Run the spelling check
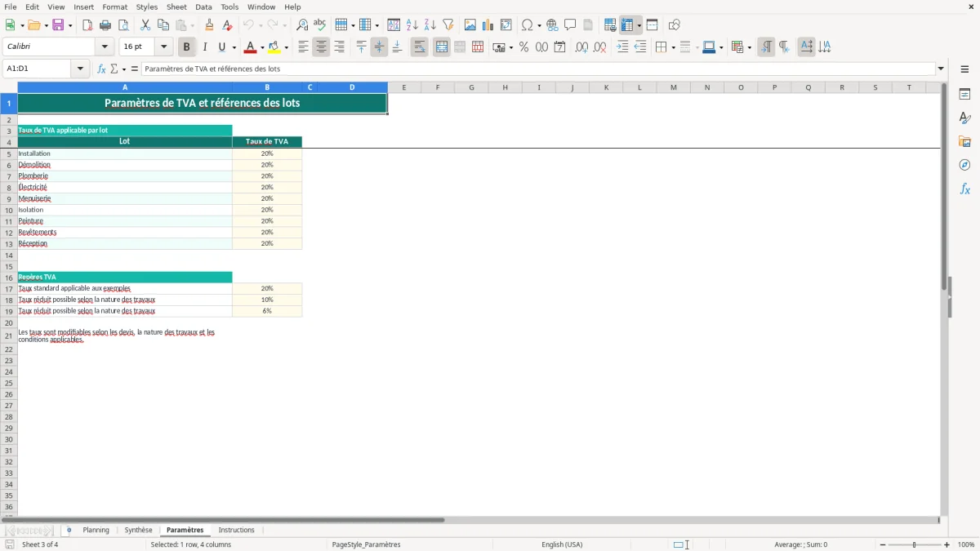Screen dimensions: 980x551 click(x=319, y=25)
